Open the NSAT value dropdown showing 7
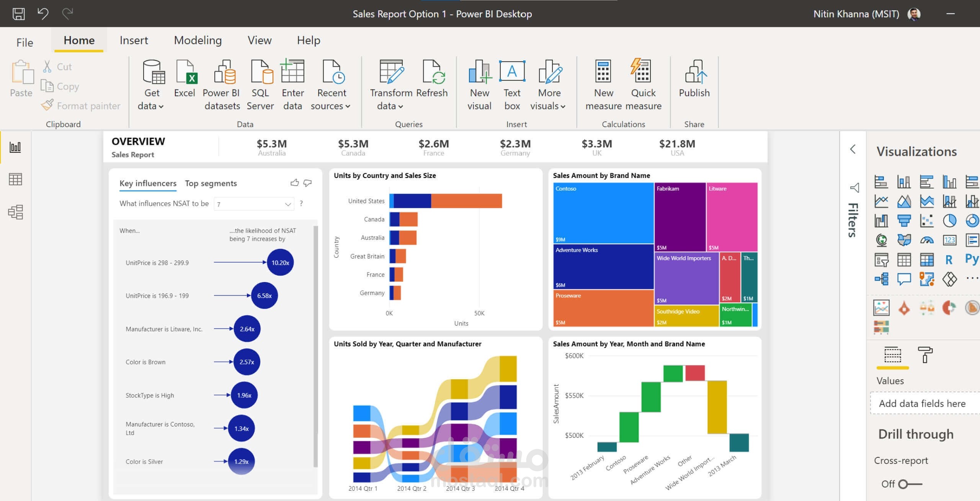 [x=254, y=204]
